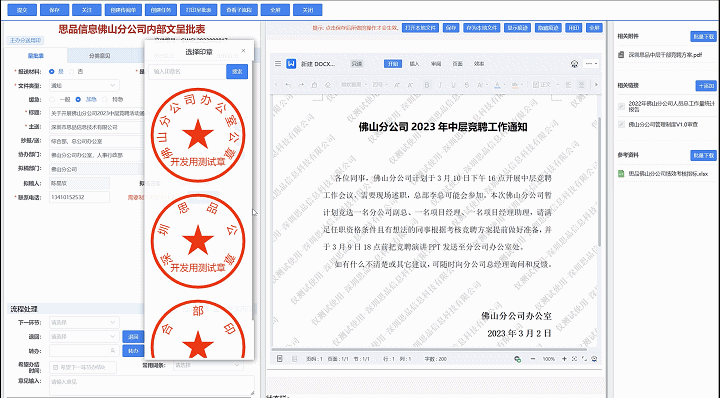Close the 选择印章 dialog with X
This screenshot has height=398, width=720.
click(243, 51)
